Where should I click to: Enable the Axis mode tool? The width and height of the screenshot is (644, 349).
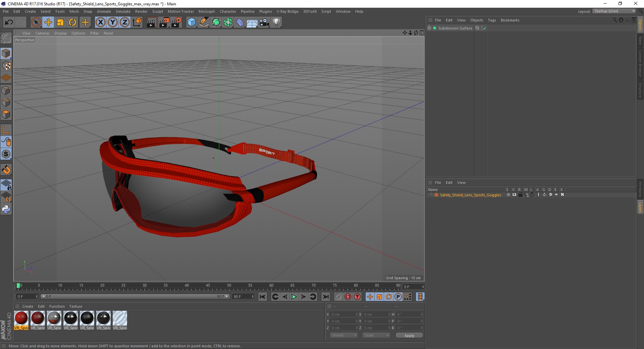(6, 130)
